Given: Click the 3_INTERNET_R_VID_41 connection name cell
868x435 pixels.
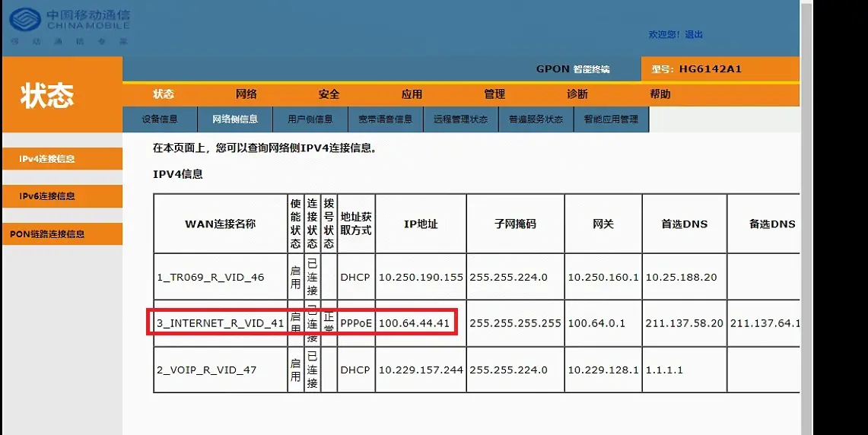Looking at the screenshot, I should (220, 323).
